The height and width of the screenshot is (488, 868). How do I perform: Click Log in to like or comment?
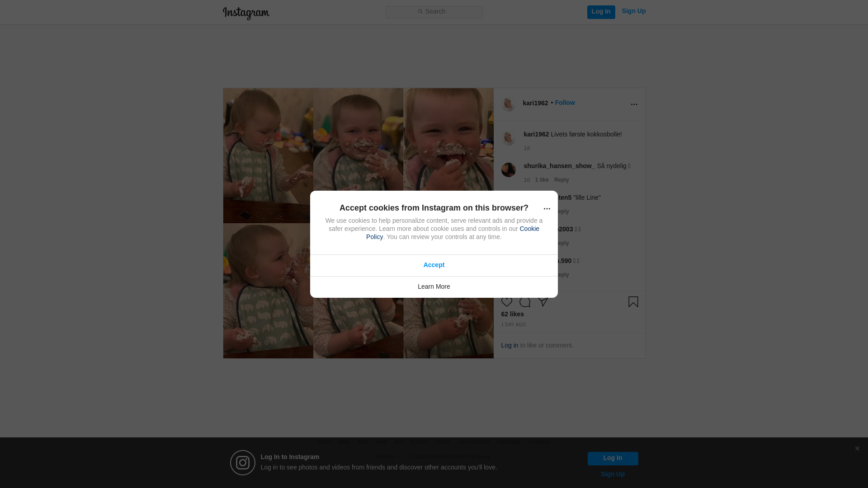(509, 345)
